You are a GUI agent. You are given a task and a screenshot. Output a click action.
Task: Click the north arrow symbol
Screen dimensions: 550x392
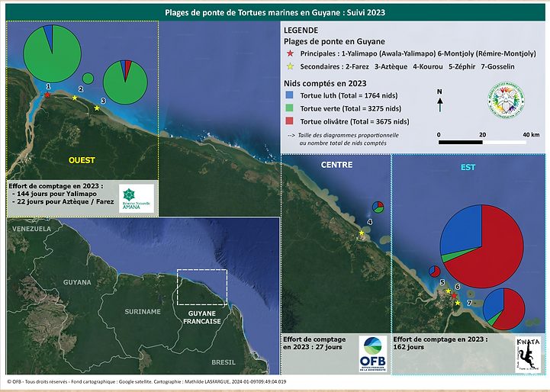point(439,102)
